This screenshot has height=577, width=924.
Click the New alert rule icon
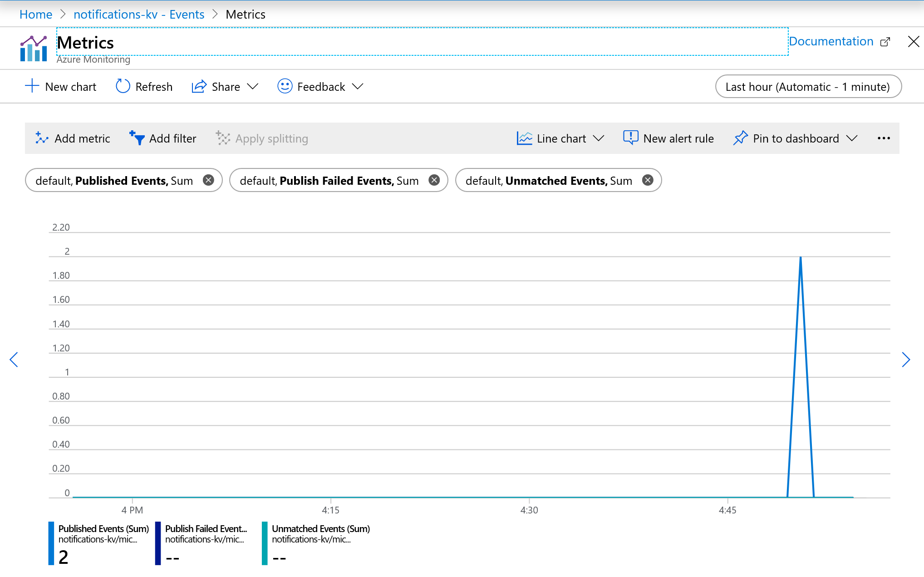[x=629, y=138]
